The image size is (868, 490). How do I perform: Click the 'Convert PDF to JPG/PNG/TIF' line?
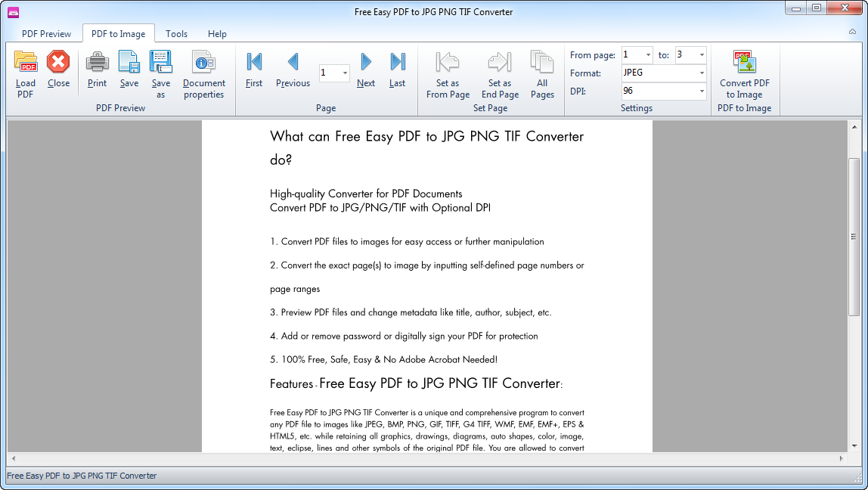tap(380, 208)
